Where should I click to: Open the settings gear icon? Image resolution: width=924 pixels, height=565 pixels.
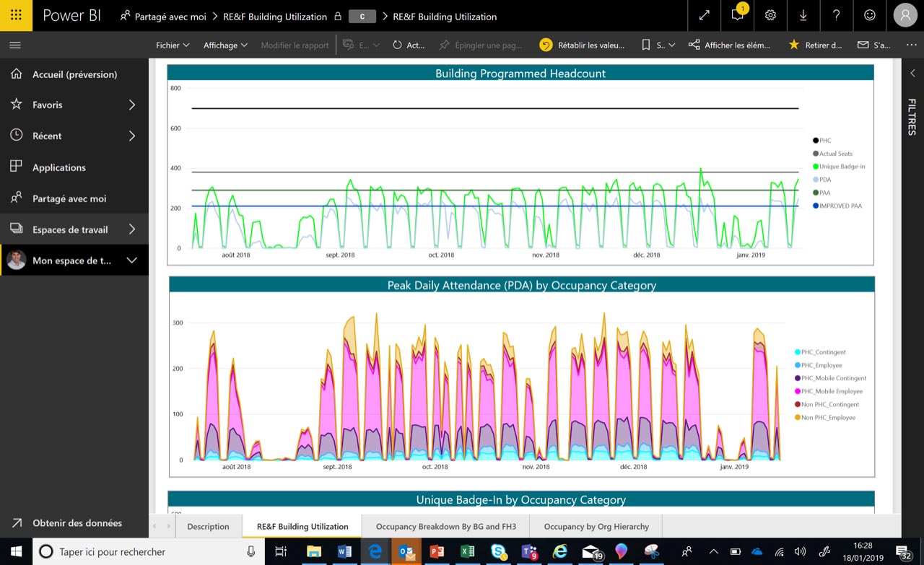pyautogui.click(x=770, y=15)
